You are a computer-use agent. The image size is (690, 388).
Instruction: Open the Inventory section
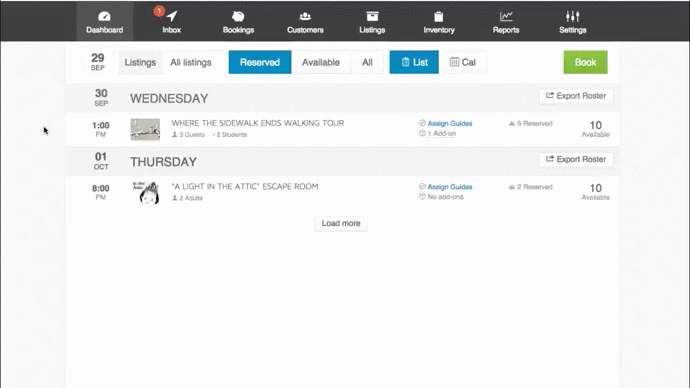[439, 22]
